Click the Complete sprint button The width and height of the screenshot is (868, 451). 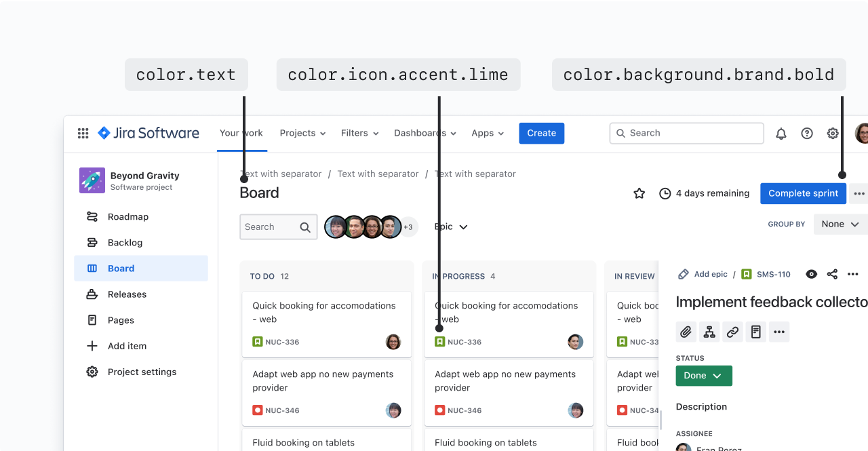(x=803, y=193)
